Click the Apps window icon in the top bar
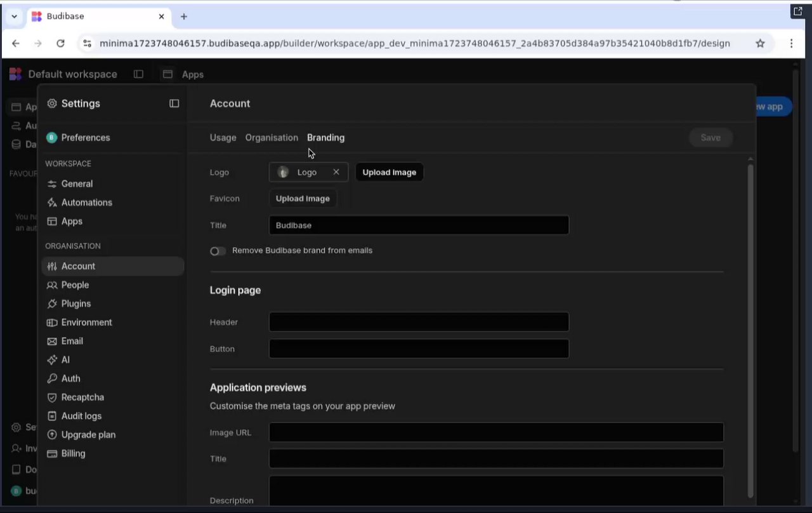 coord(167,74)
